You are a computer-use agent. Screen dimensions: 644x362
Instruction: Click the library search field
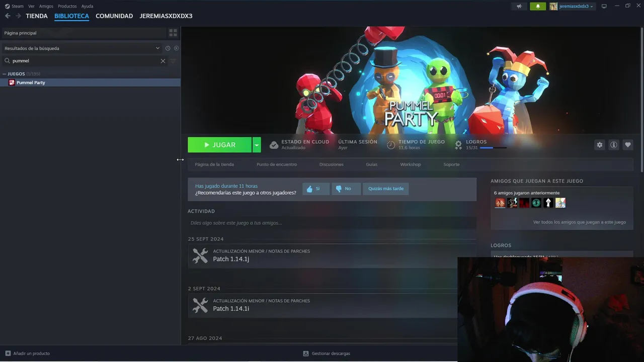point(86,61)
